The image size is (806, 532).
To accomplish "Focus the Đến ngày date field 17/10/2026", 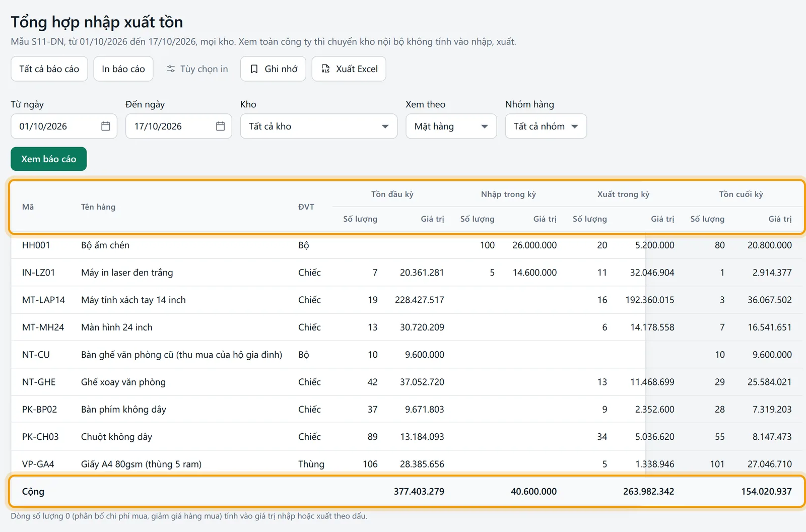I will [179, 126].
